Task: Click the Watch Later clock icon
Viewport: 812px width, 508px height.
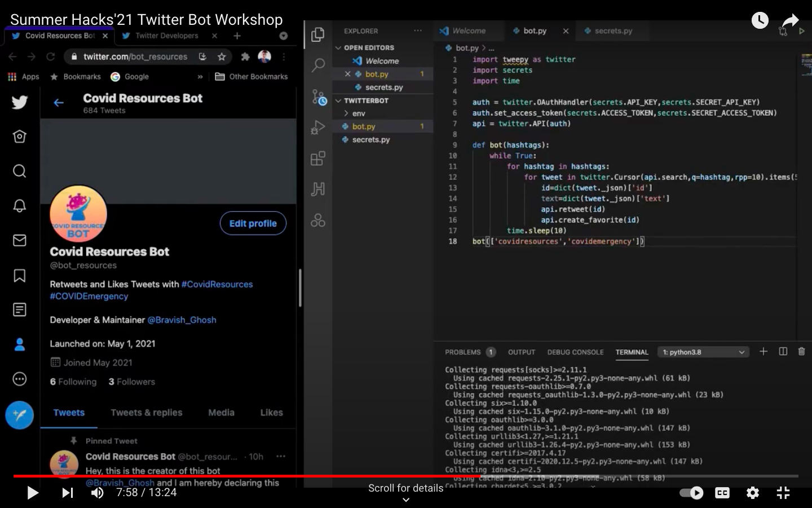Action: tap(760, 21)
